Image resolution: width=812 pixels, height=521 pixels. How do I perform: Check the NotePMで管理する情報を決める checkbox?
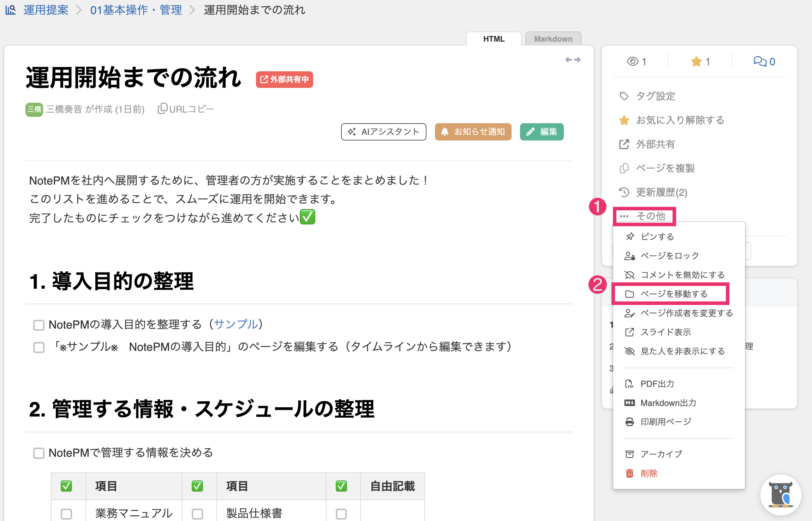pyautogui.click(x=38, y=453)
